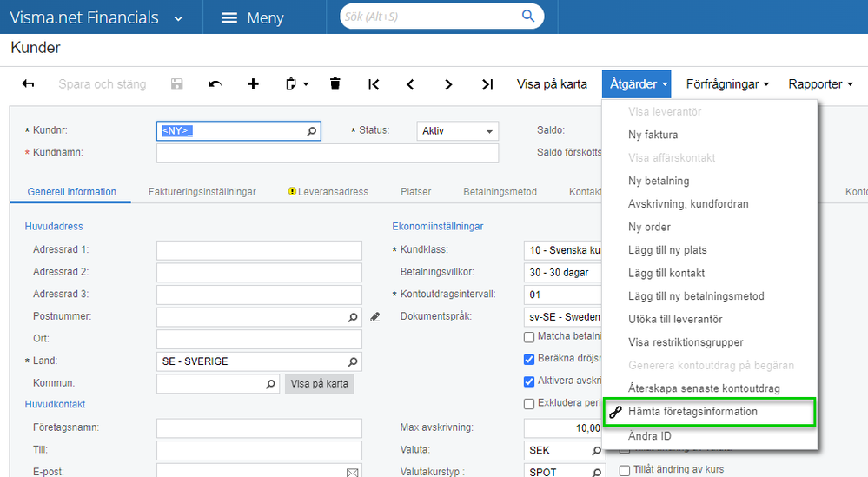
Task: Open lookup magnifier in Land field
Action: (353, 361)
